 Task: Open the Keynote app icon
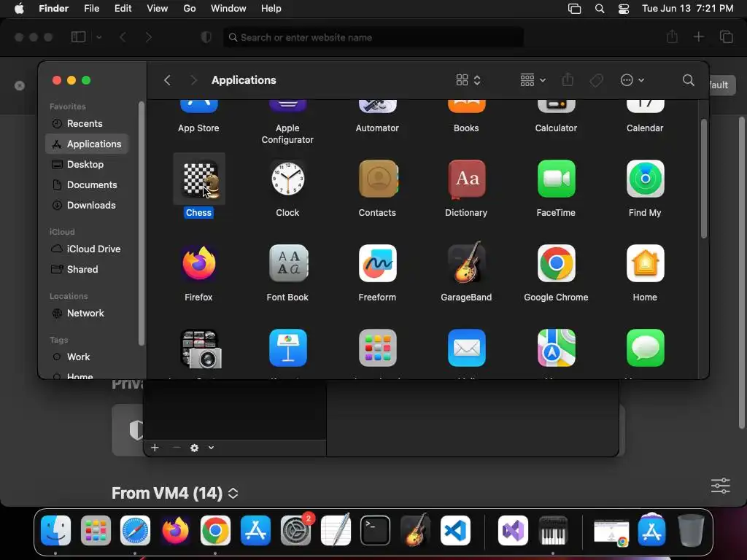pyautogui.click(x=287, y=348)
